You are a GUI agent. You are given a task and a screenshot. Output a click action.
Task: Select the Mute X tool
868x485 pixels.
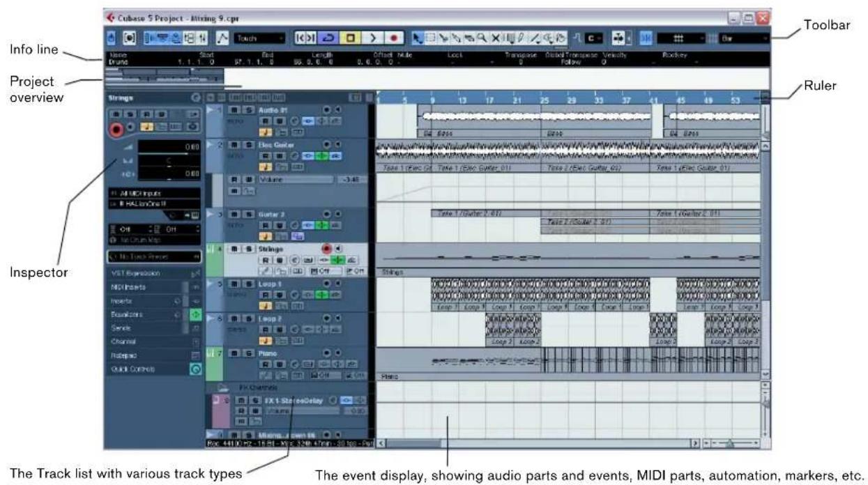[495, 38]
